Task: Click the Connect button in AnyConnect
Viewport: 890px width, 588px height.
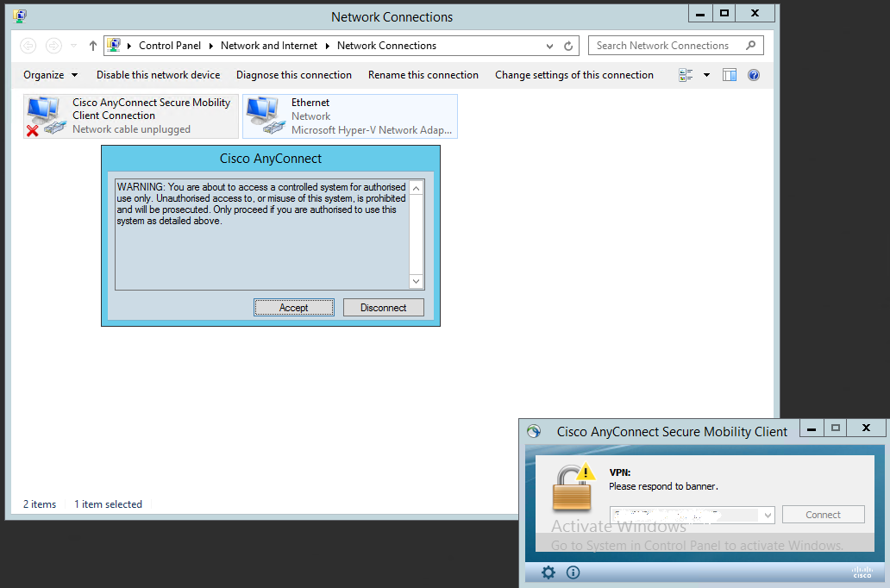Action: coord(823,515)
